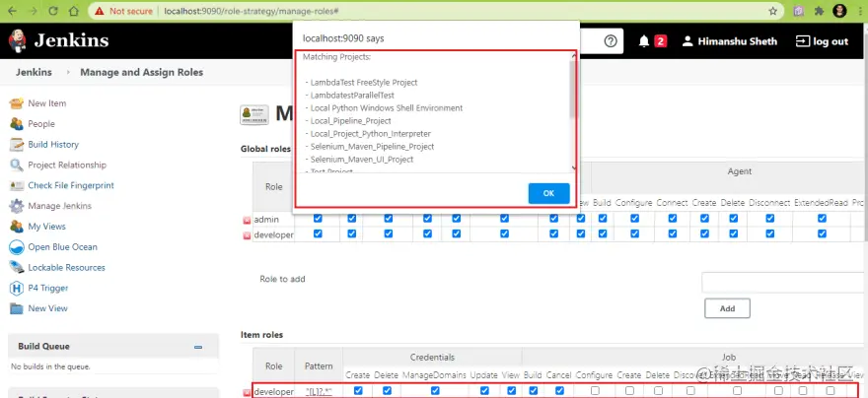Click the My Views icon

pos(17,226)
